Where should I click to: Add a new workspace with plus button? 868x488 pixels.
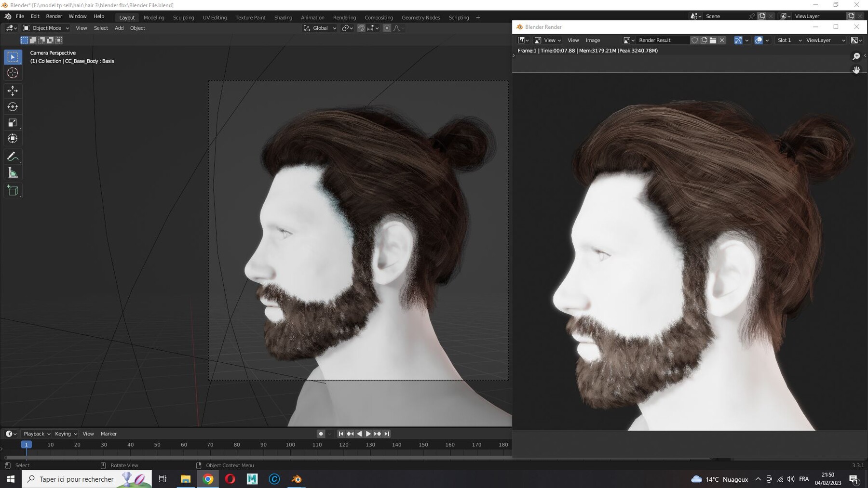tap(478, 18)
